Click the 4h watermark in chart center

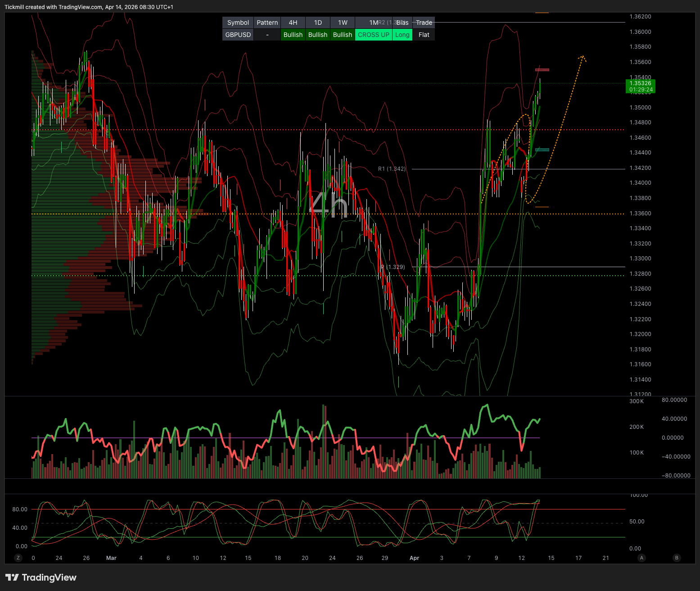329,205
